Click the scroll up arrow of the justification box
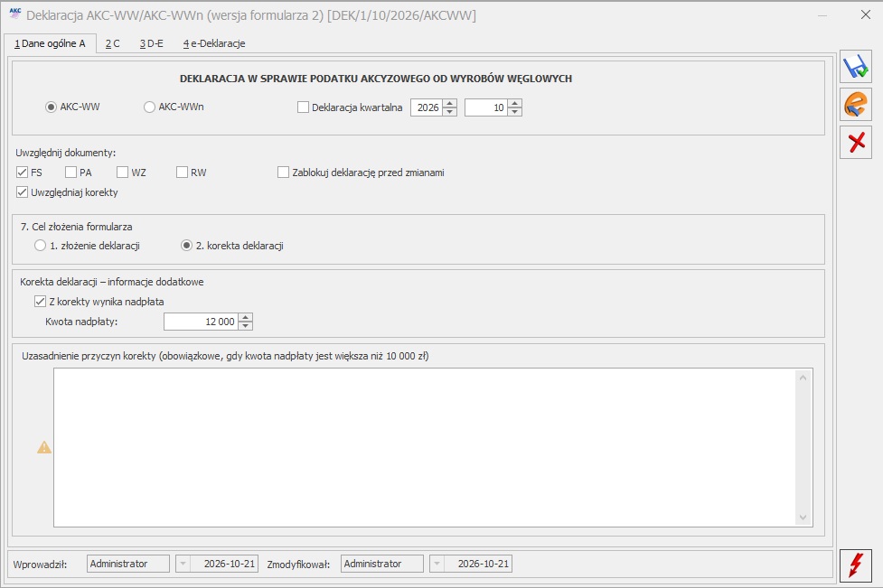883x588 pixels. click(803, 378)
